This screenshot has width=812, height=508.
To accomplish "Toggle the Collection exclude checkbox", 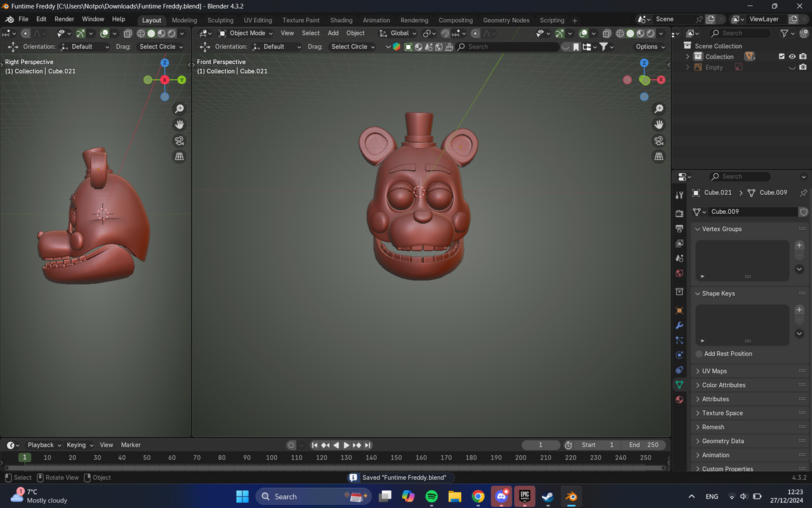I will pos(782,57).
